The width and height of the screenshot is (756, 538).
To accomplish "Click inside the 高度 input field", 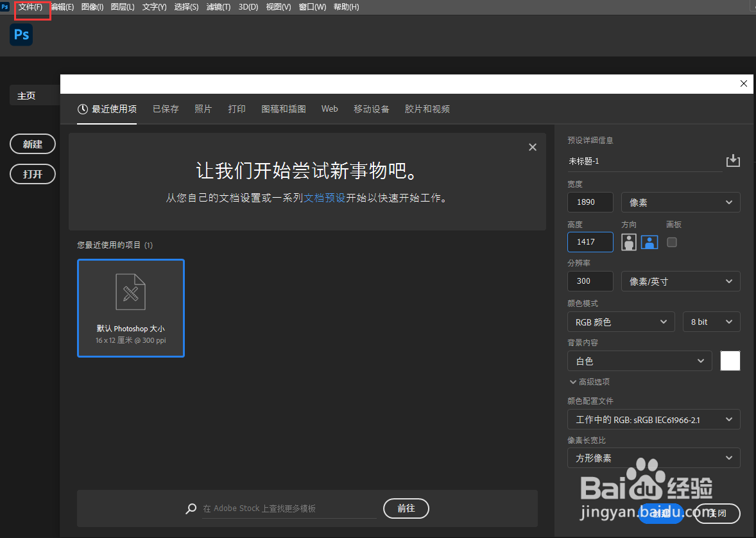I will [590, 242].
